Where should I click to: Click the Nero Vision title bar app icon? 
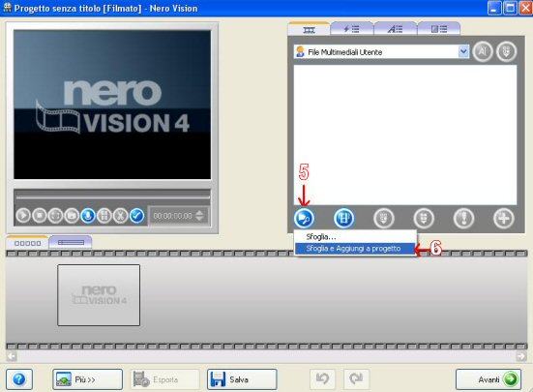pyautogui.click(x=7, y=8)
